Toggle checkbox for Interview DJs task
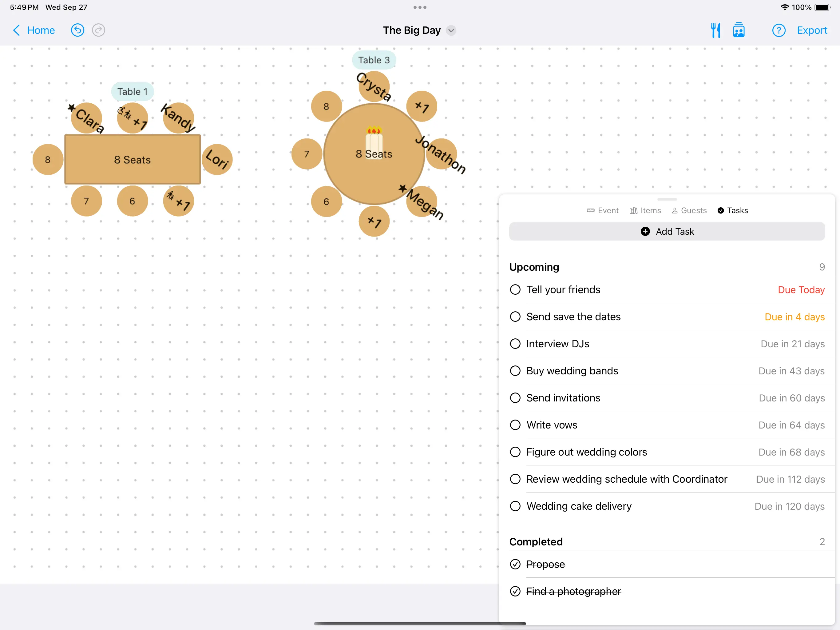Screen dimensions: 840x630 [x=515, y=344]
